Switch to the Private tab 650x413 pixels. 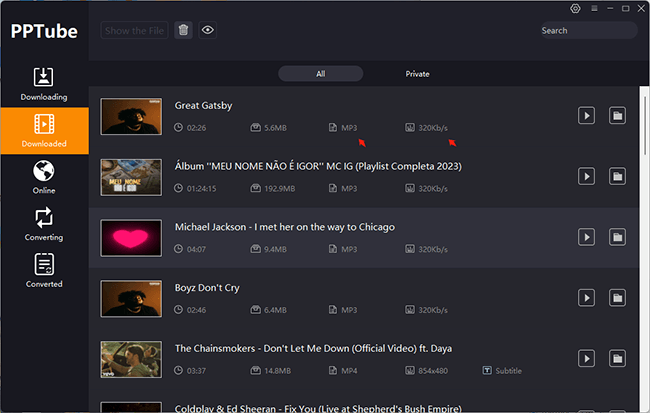pos(417,74)
